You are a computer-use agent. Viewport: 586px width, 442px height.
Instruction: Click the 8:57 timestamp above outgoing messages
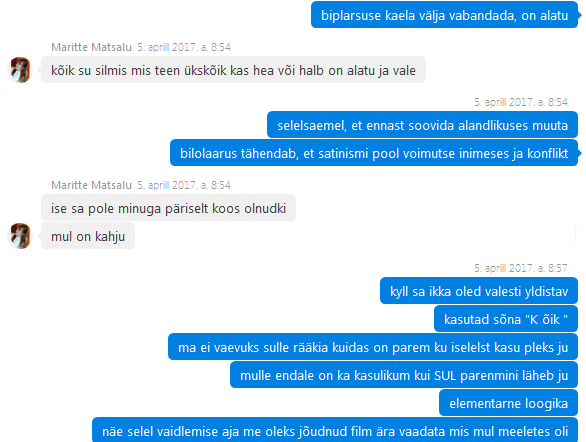coord(521,268)
